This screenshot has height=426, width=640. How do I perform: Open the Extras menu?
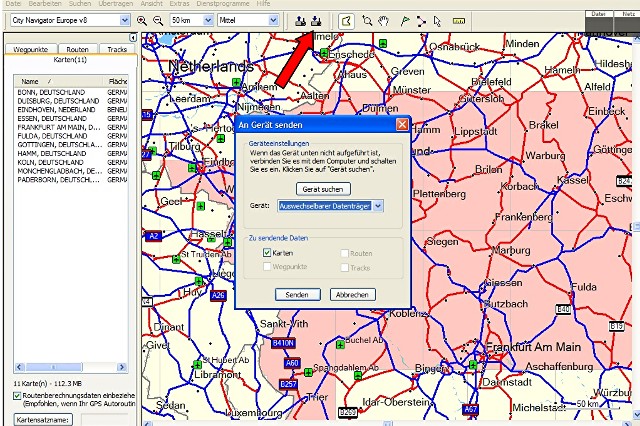pyautogui.click(x=180, y=3)
